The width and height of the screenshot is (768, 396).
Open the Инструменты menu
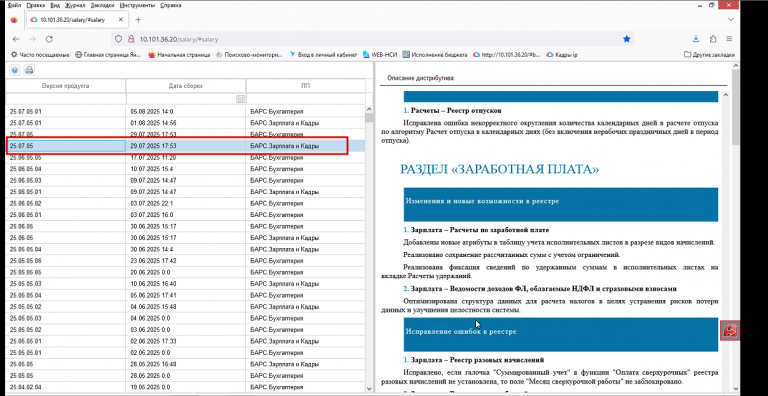coord(137,5)
